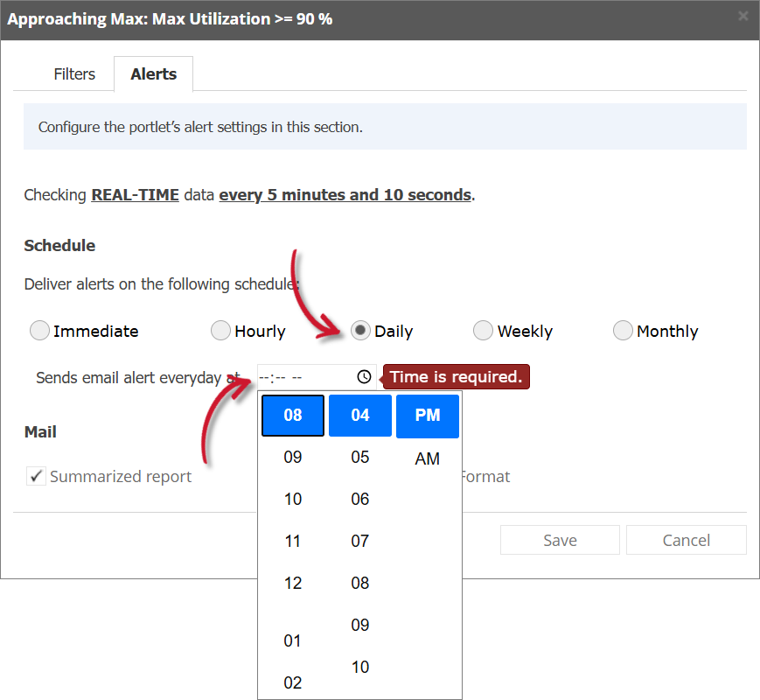760x700 pixels.
Task: Choose minute 05 in the time picker
Action: [359, 457]
